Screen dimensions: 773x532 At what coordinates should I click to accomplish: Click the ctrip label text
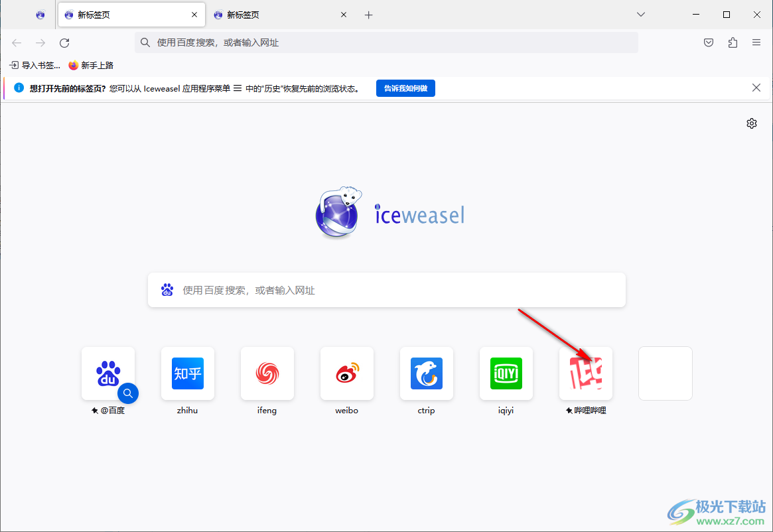click(427, 410)
